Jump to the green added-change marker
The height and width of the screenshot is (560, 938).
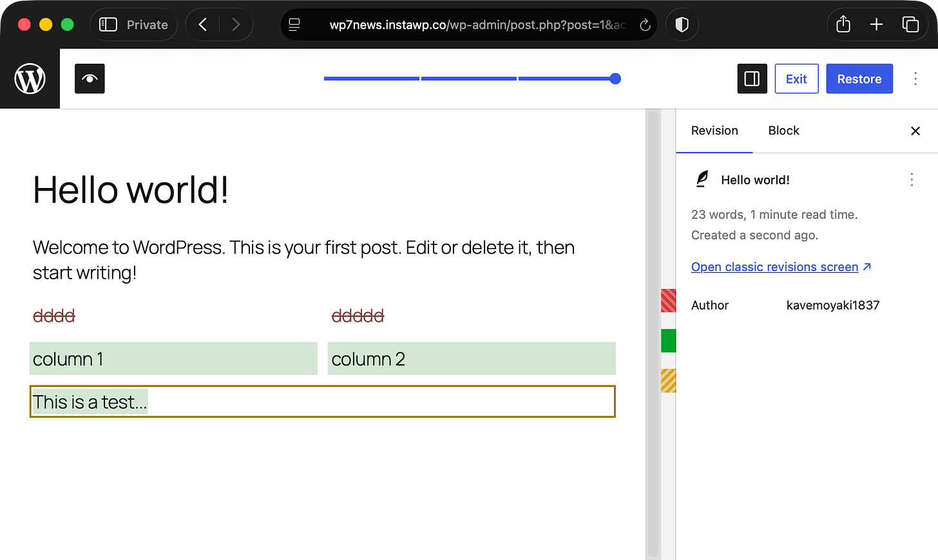click(x=668, y=341)
